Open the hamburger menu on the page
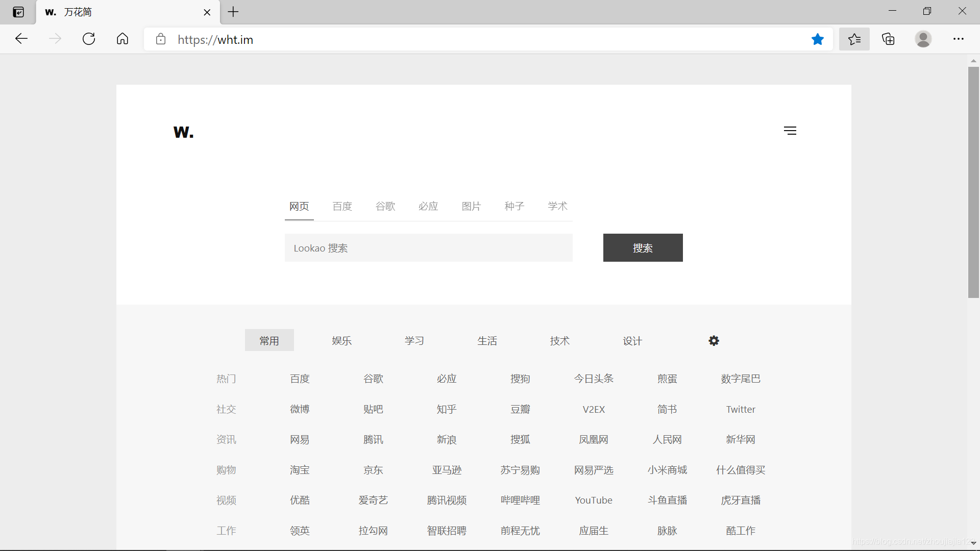Image resolution: width=980 pixels, height=551 pixels. [790, 131]
